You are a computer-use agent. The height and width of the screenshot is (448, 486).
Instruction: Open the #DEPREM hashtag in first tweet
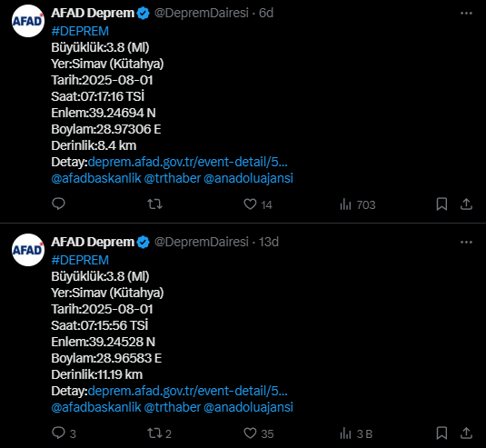80,31
